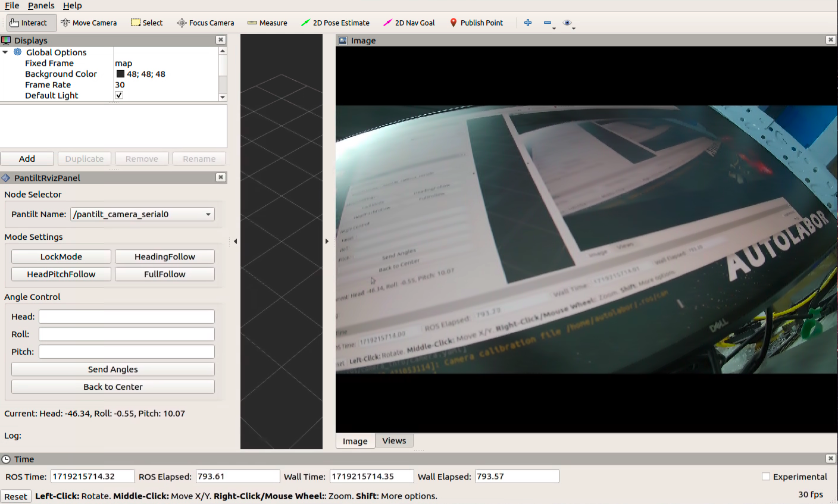Click the Head angle input field
This screenshot has width=838, height=504.
126,317
